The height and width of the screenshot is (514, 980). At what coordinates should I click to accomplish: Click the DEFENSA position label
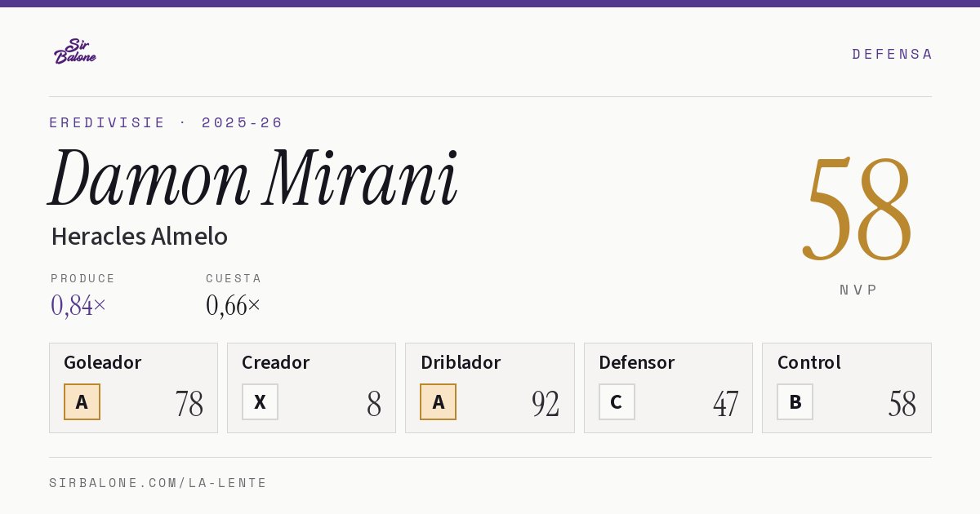(892, 54)
